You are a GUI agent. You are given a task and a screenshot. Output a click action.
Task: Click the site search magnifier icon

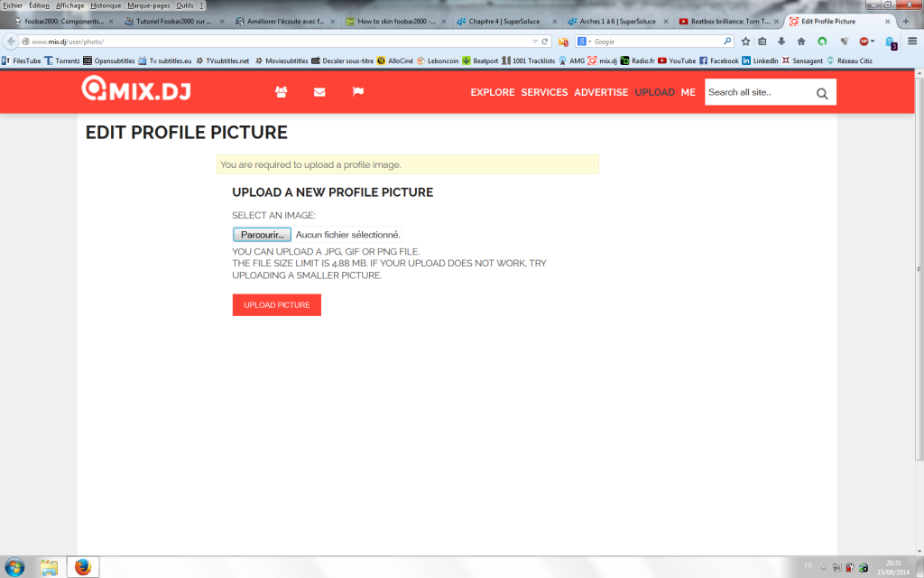tap(822, 93)
